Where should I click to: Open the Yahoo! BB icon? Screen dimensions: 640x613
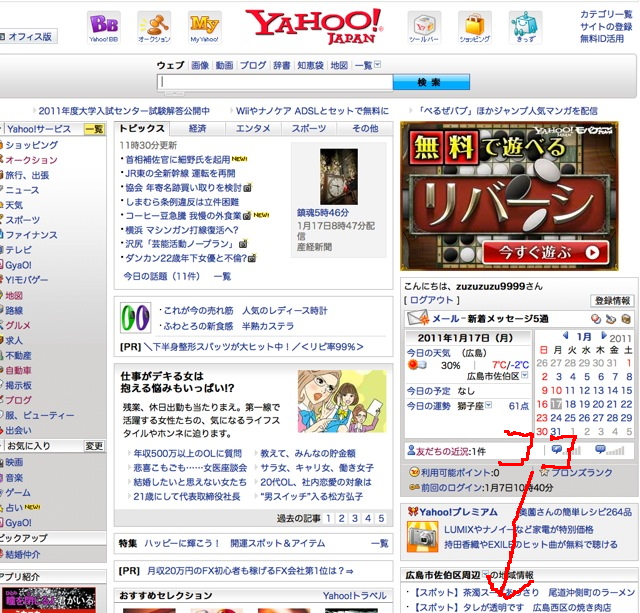click(104, 27)
